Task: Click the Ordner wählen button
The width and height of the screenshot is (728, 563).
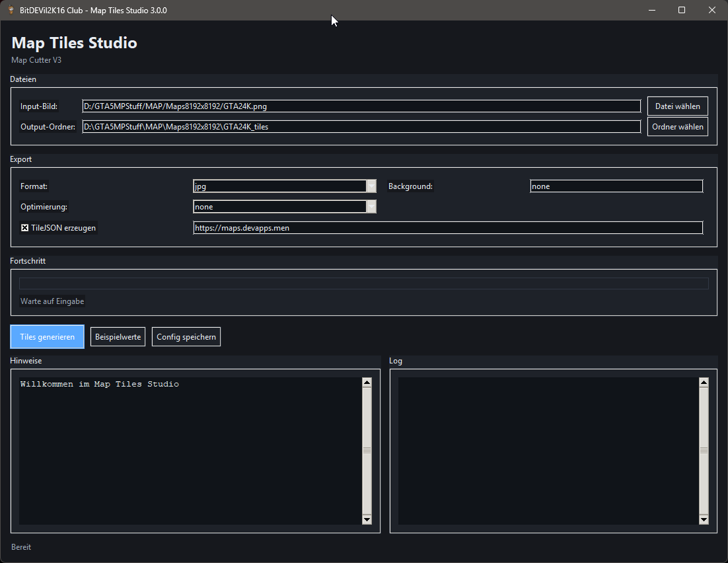Action: [677, 126]
